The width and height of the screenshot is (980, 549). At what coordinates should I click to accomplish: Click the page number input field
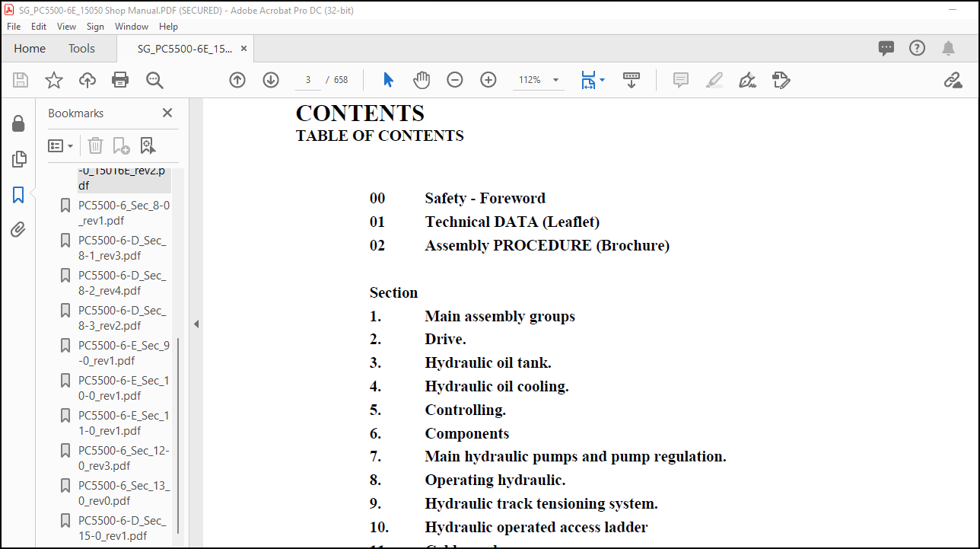(x=307, y=80)
